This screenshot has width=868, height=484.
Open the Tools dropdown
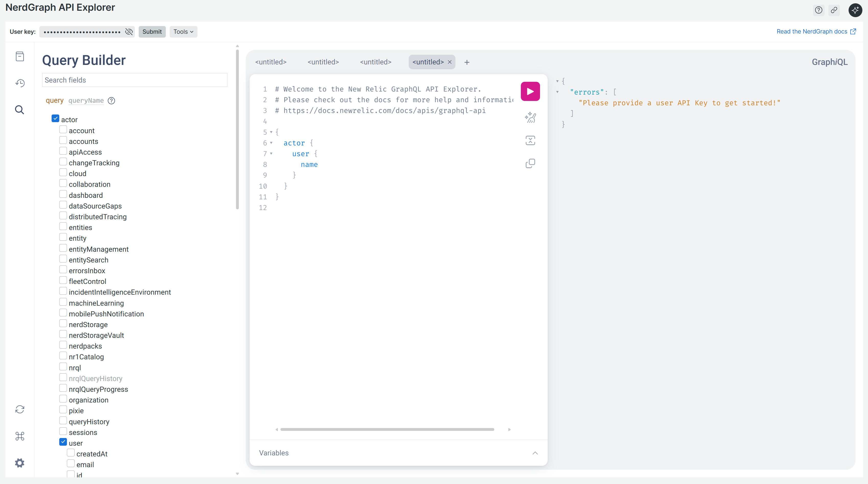[x=183, y=32]
